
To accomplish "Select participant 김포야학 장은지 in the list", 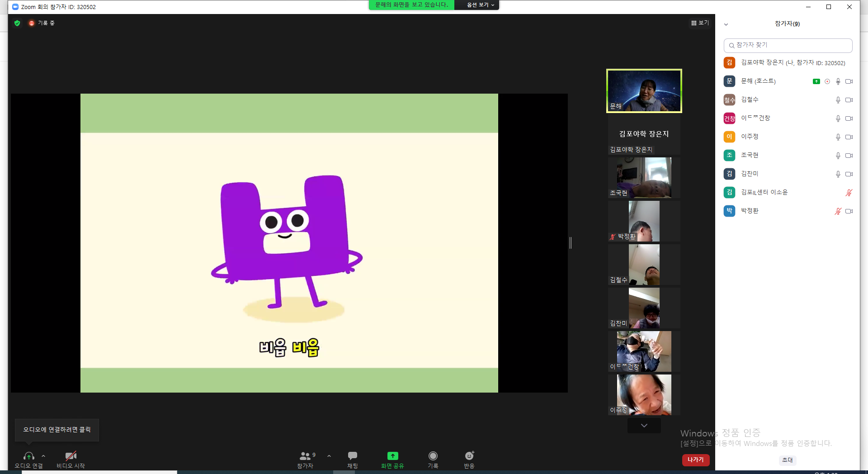I will 788,63.
